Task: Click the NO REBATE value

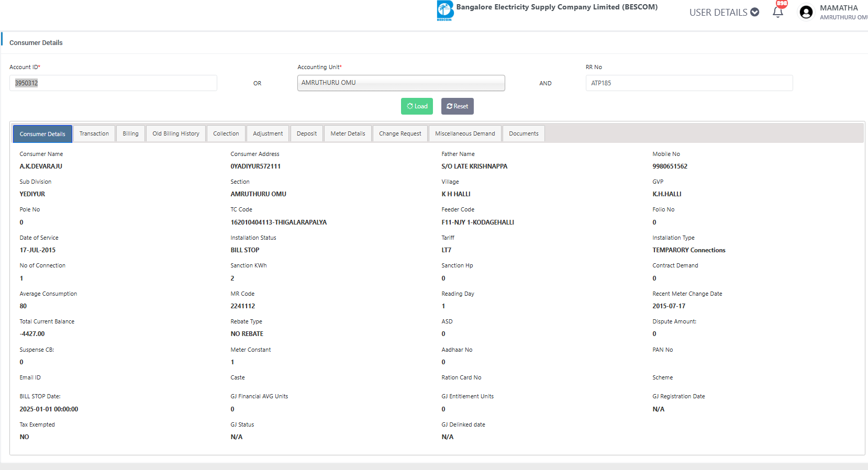Action: (247, 334)
